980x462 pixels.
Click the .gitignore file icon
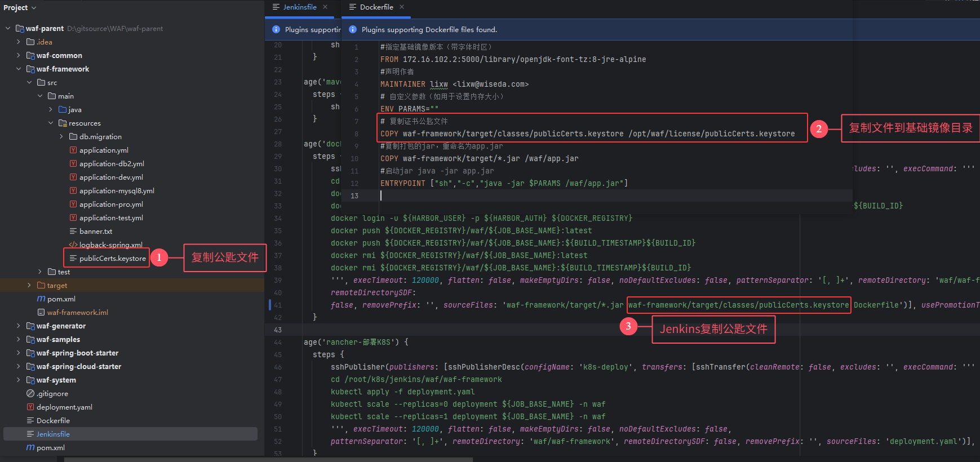click(30, 394)
